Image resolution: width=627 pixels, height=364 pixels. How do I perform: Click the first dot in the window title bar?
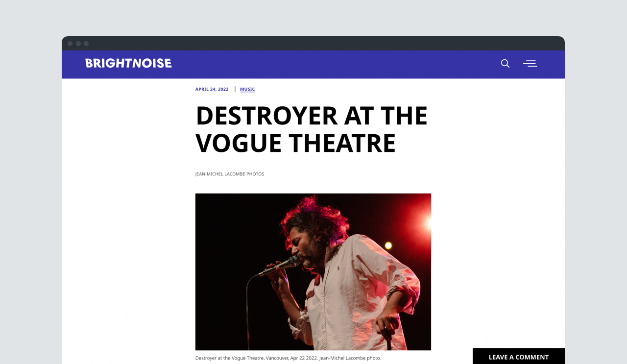[x=70, y=44]
